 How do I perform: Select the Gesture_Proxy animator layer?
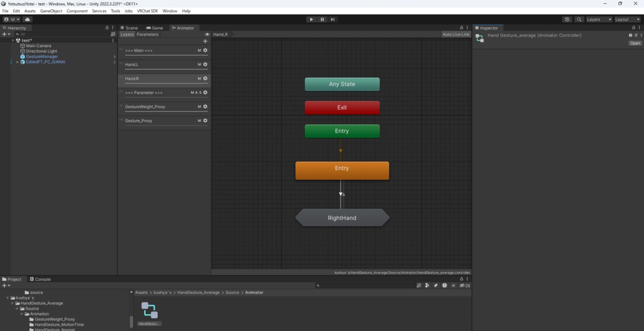pyautogui.click(x=164, y=122)
